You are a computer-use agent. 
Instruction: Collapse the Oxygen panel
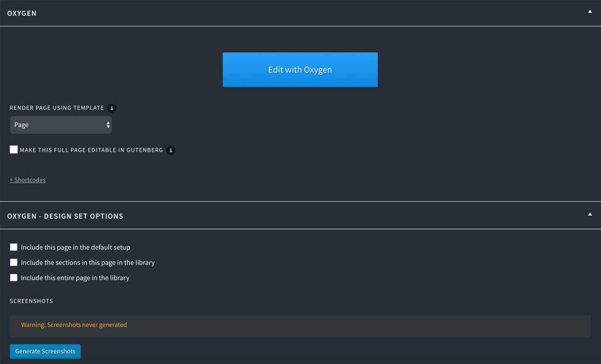(x=590, y=11)
